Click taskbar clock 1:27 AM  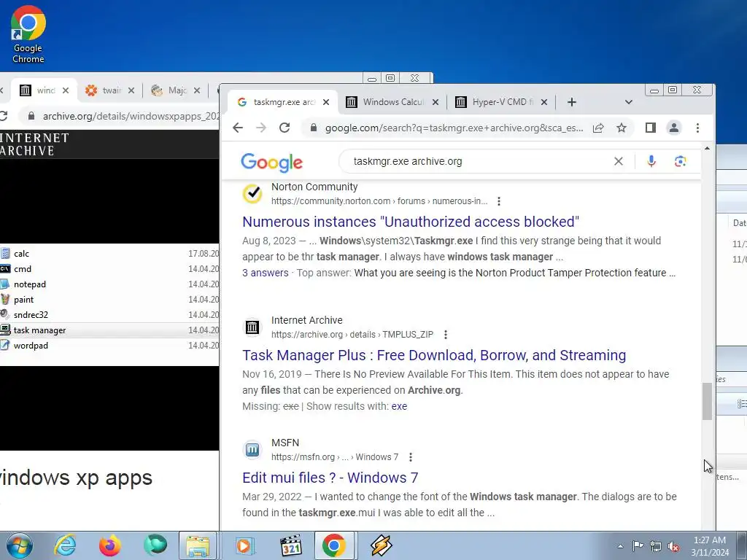click(x=710, y=546)
